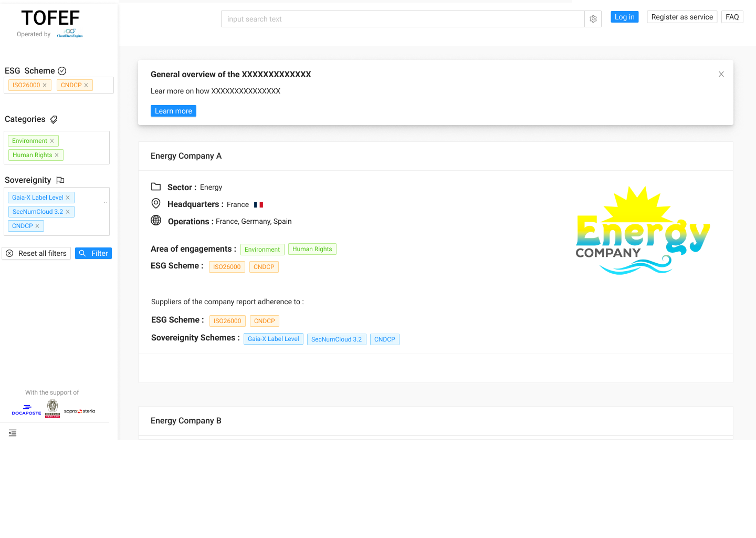Dismiss the General overview banner

721,74
